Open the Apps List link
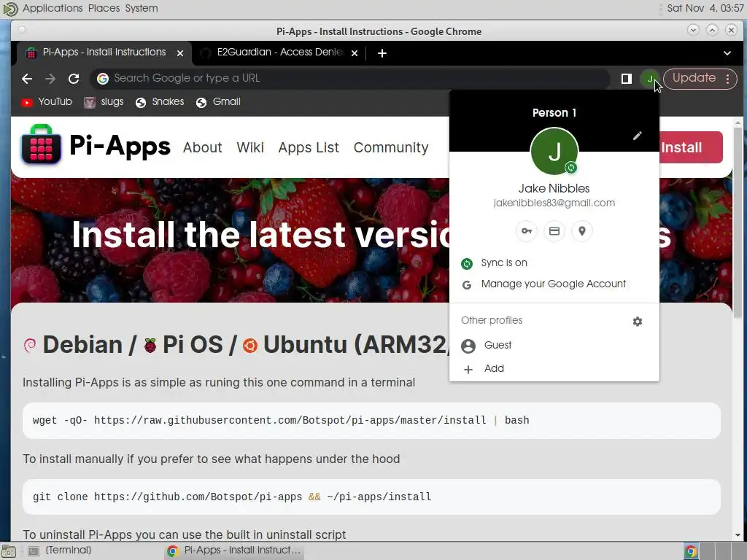 [x=309, y=147]
